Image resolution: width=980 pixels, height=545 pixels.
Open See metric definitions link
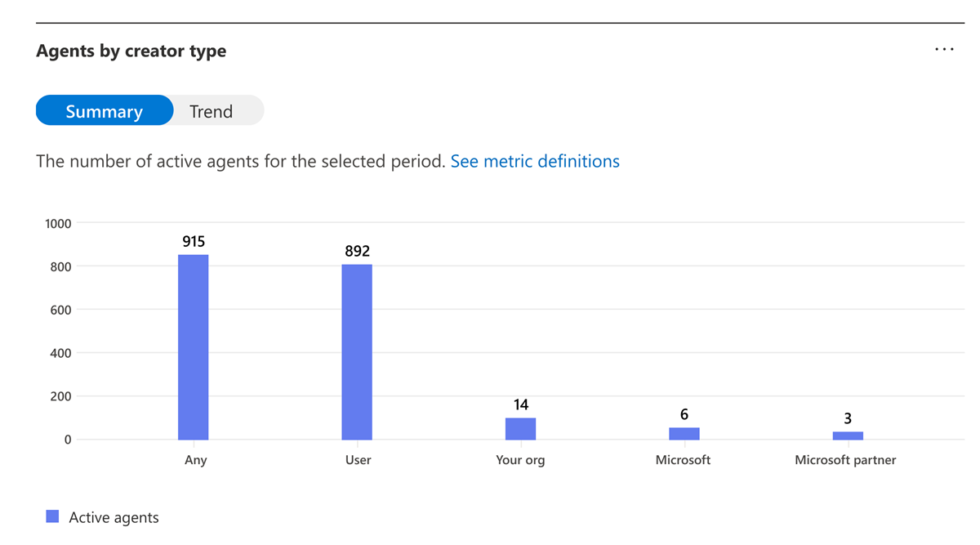[x=535, y=161]
